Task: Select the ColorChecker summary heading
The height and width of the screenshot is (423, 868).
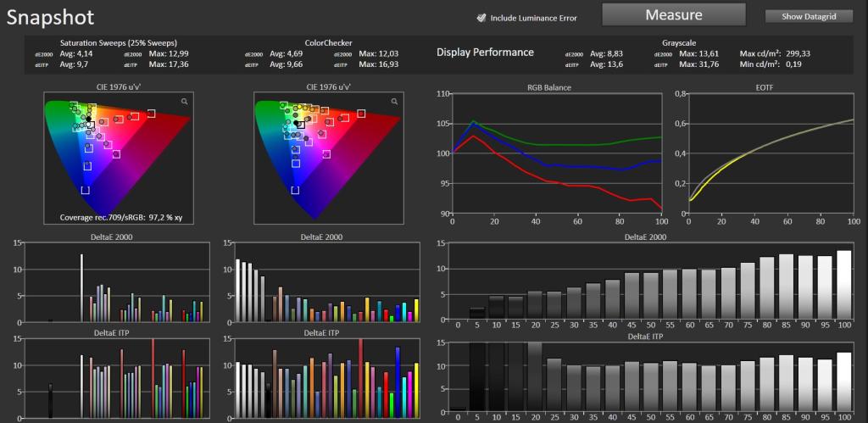Action: 328,42
